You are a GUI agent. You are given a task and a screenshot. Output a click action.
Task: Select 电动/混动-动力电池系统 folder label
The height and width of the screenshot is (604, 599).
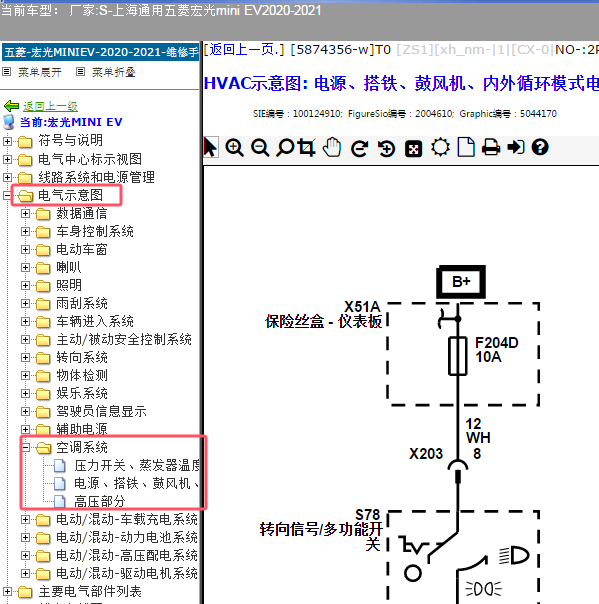click(x=127, y=537)
